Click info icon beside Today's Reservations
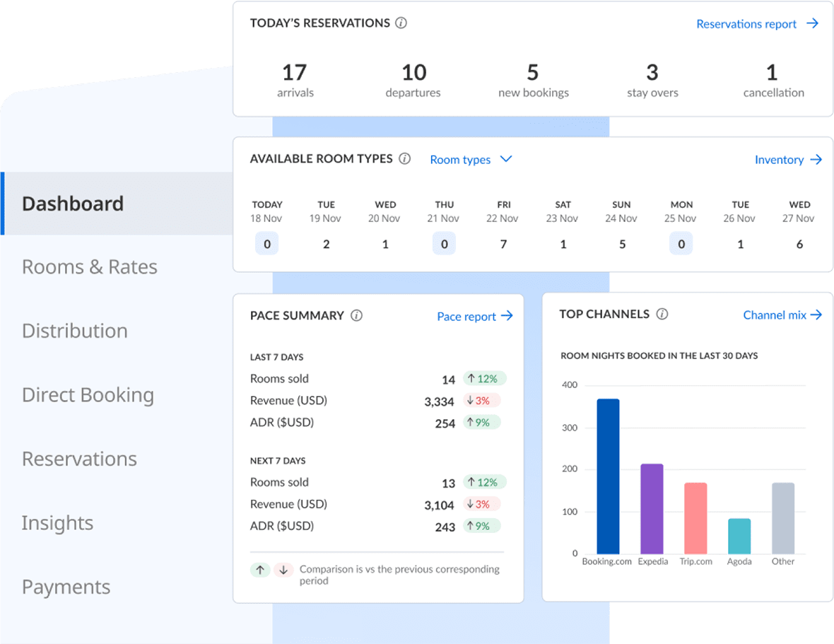Image resolution: width=834 pixels, height=644 pixels. pos(401,23)
